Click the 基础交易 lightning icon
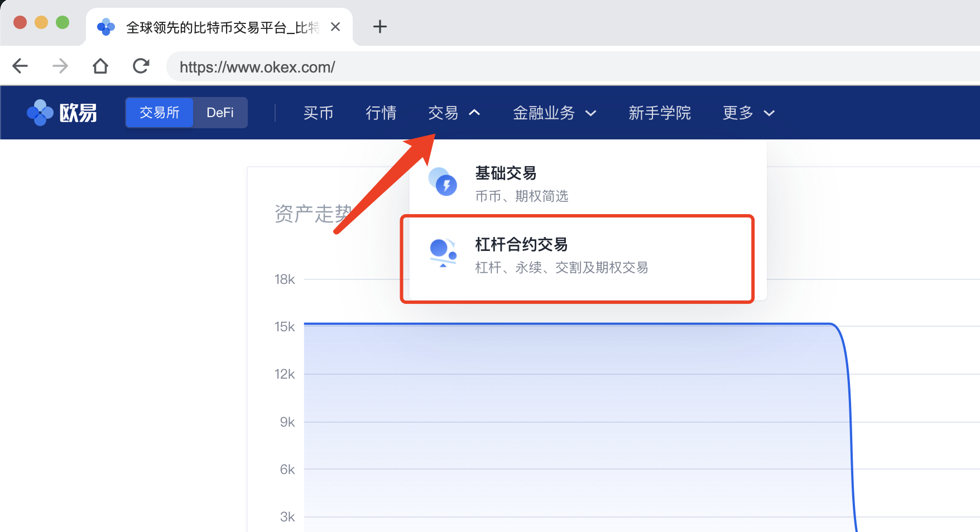The width and height of the screenshot is (980, 532). (443, 182)
